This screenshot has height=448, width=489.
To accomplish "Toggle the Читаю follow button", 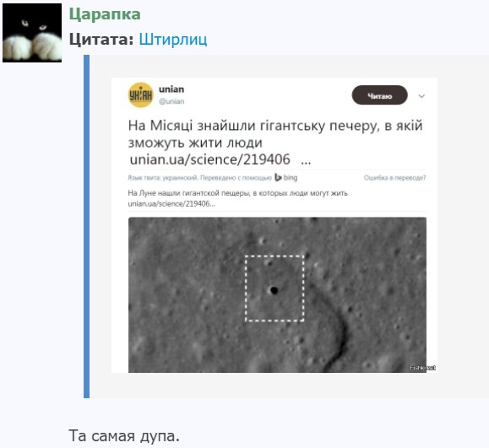I will click(x=379, y=95).
